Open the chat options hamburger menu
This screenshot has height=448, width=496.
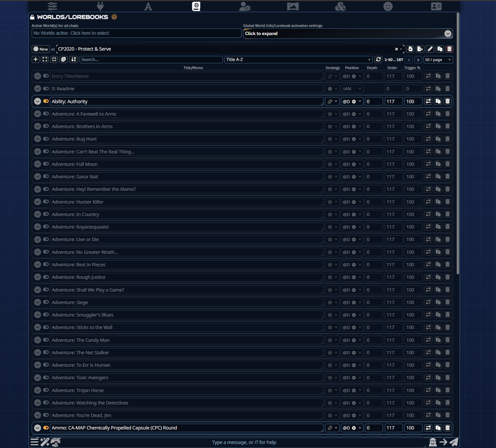pos(35,442)
